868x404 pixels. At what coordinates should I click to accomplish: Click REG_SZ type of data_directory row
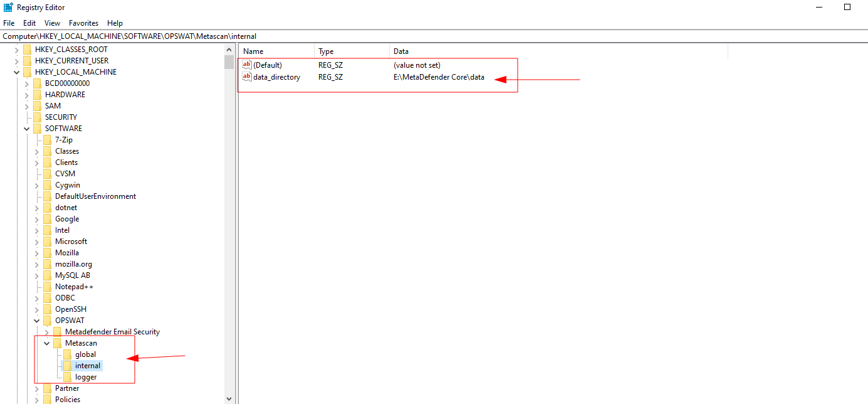click(330, 77)
